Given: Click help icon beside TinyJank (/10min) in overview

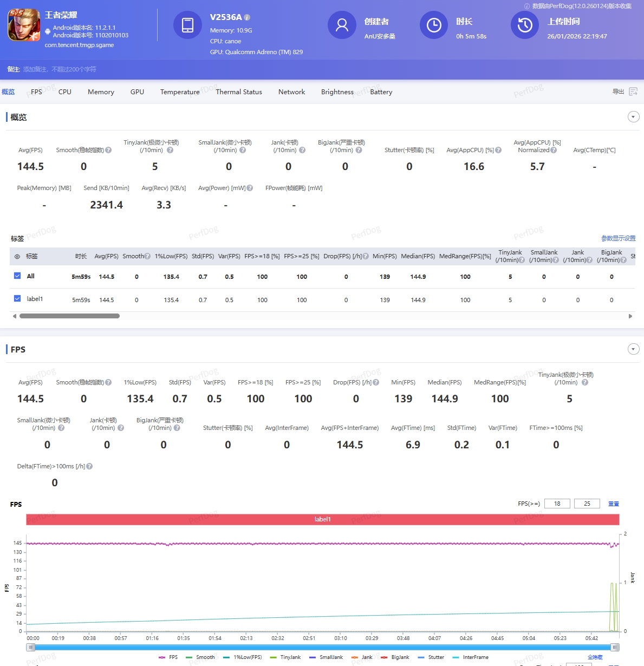Looking at the screenshot, I should 170,150.
